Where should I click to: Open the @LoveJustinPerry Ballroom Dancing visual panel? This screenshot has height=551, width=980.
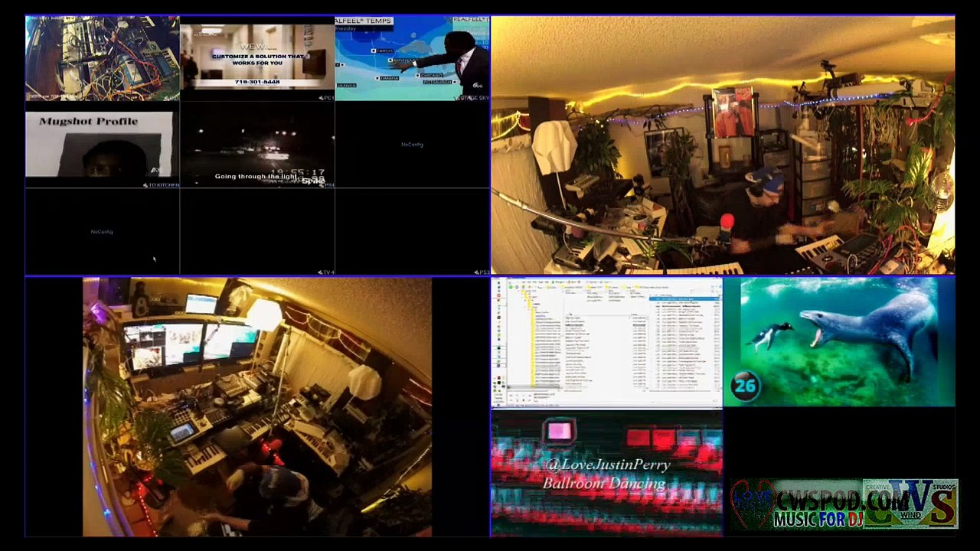click(606, 473)
